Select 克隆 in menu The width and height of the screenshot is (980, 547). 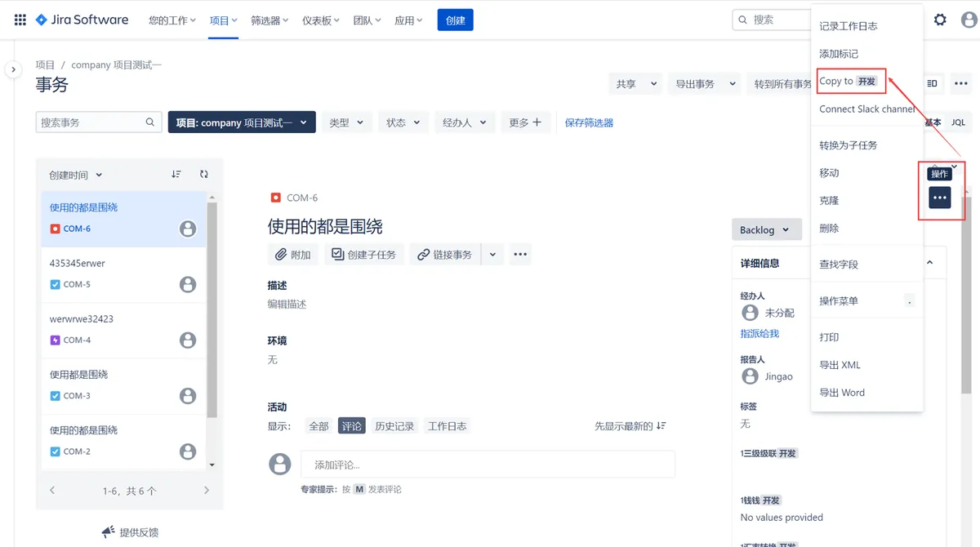point(866,201)
